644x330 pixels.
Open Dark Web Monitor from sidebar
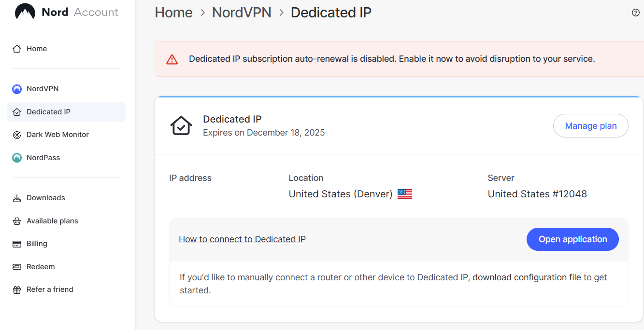point(57,134)
